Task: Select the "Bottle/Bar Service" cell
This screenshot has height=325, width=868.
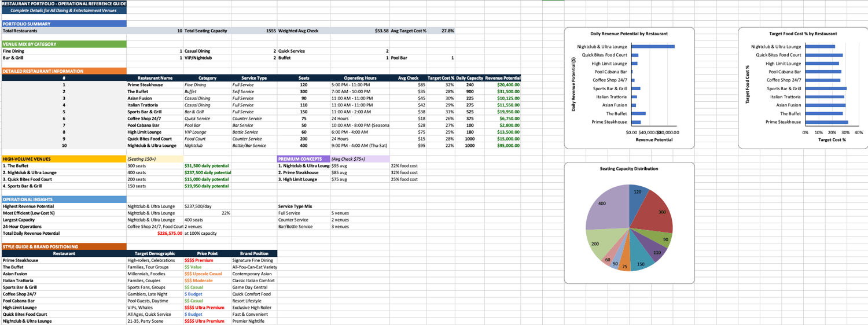Action: tap(254, 146)
